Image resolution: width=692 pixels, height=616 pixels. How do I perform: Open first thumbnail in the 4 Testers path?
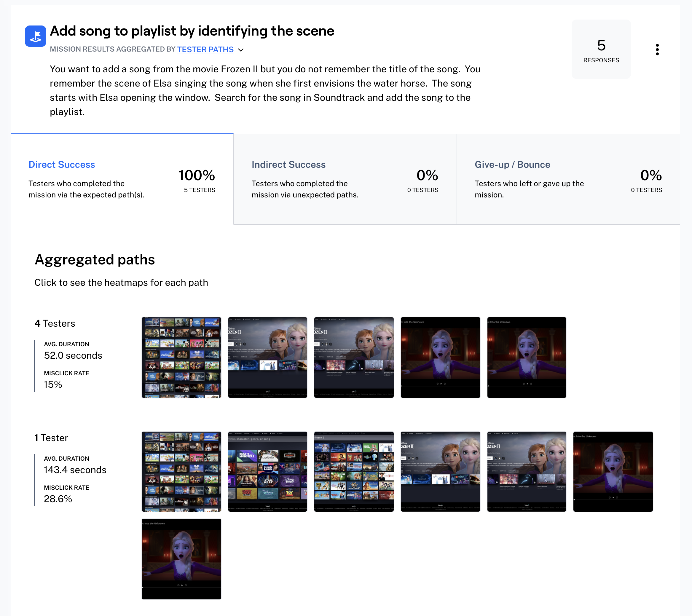coord(181,357)
